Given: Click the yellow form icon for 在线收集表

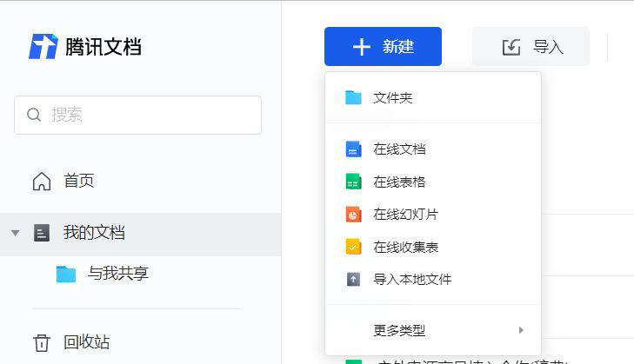Looking at the screenshot, I should pyautogui.click(x=353, y=247).
